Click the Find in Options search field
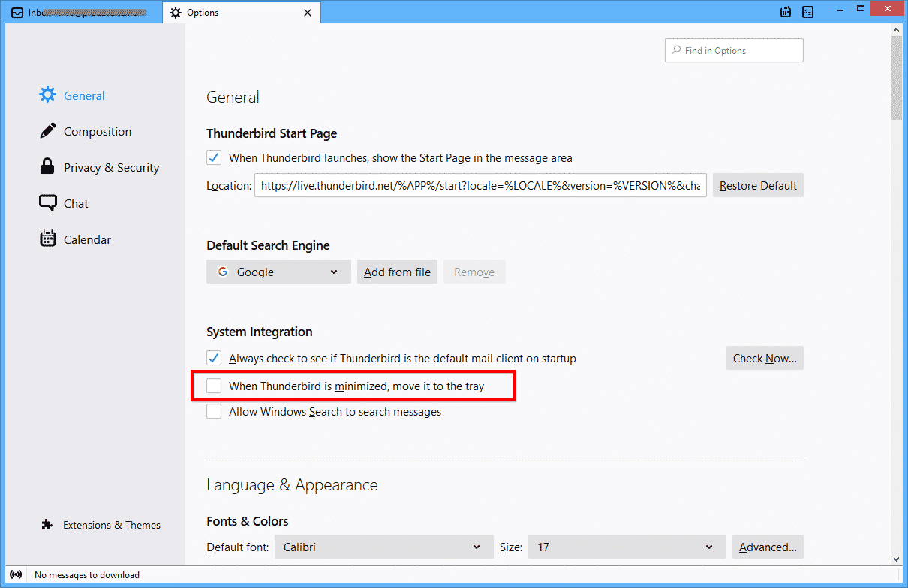 (x=734, y=50)
